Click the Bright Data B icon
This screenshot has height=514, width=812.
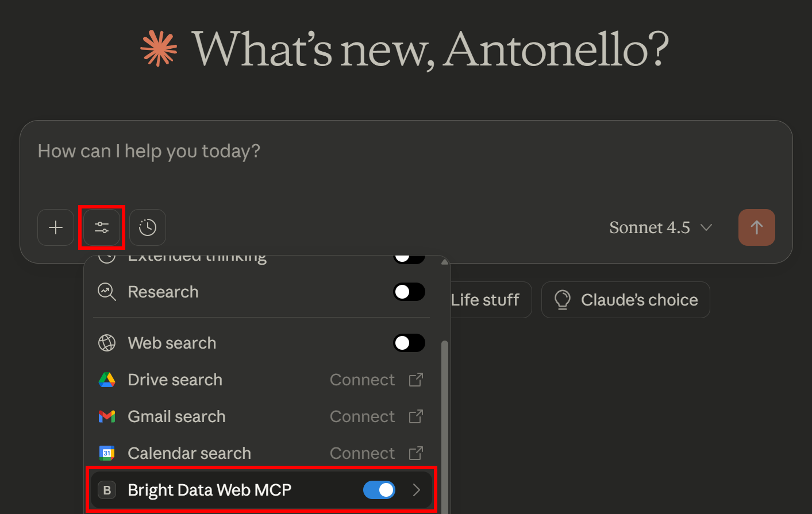coord(107,490)
